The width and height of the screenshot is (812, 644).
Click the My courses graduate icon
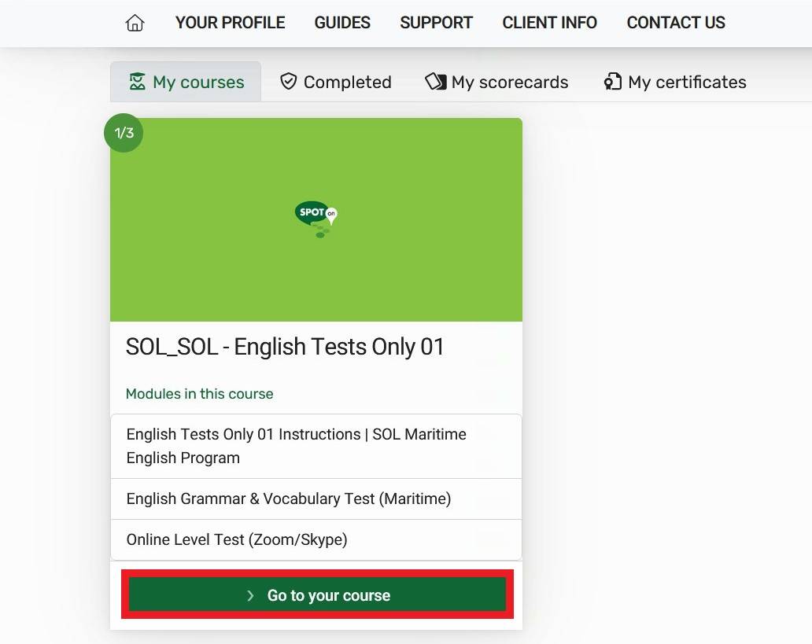(x=137, y=82)
